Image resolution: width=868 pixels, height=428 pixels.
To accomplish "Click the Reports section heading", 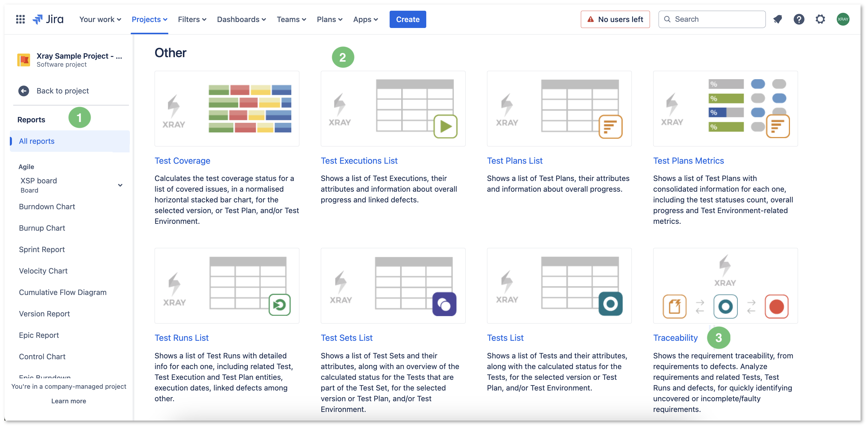I will (31, 120).
